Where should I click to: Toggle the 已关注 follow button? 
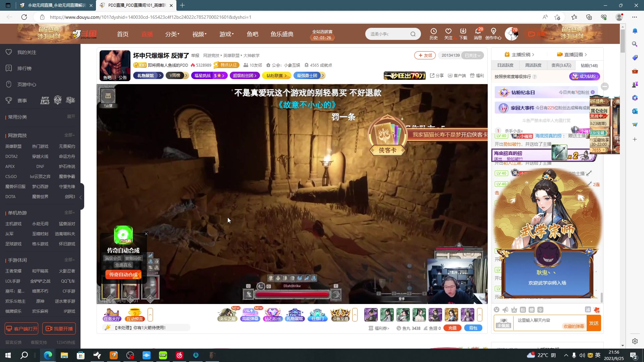click(473, 55)
